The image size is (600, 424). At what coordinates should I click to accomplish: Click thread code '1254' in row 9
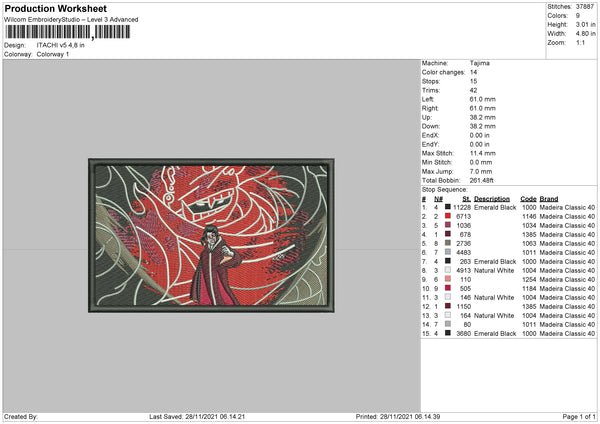pyautogui.click(x=529, y=279)
